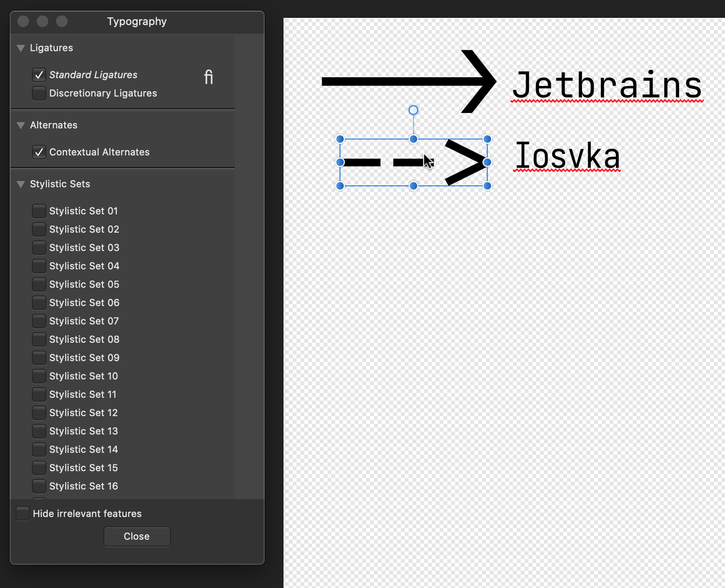Enable Hide irrelevant features

(x=22, y=514)
